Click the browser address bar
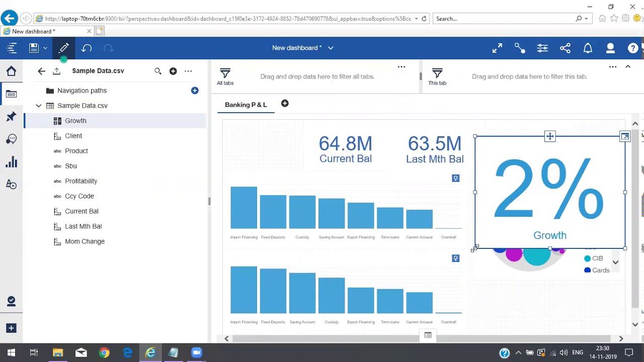Screen dimensions: 644x362 (x=227, y=19)
